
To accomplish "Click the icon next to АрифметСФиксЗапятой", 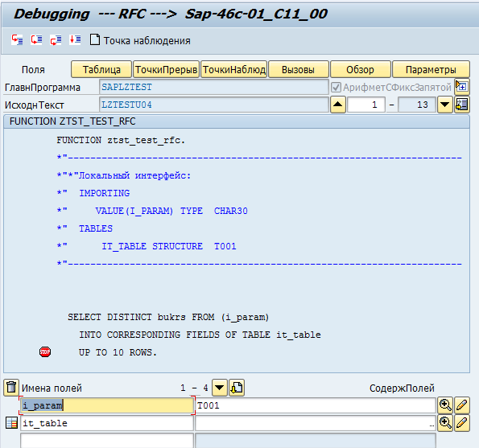I will (461, 87).
